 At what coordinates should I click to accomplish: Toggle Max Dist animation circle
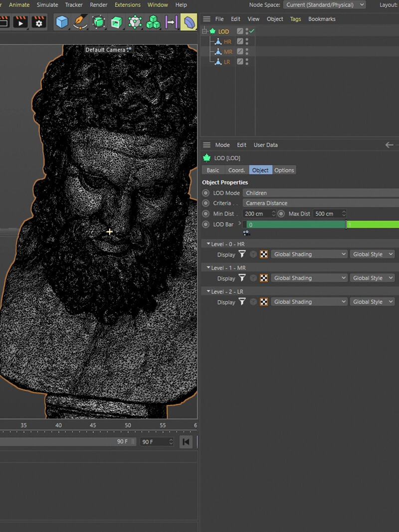[x=281, y=214]
